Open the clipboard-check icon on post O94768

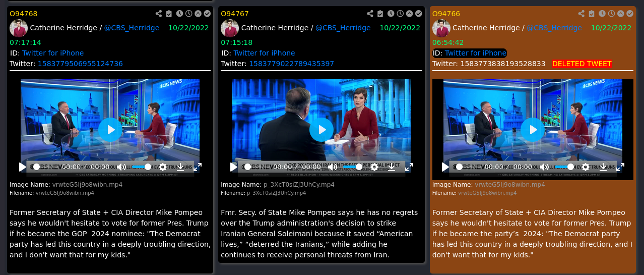point(169,14)
